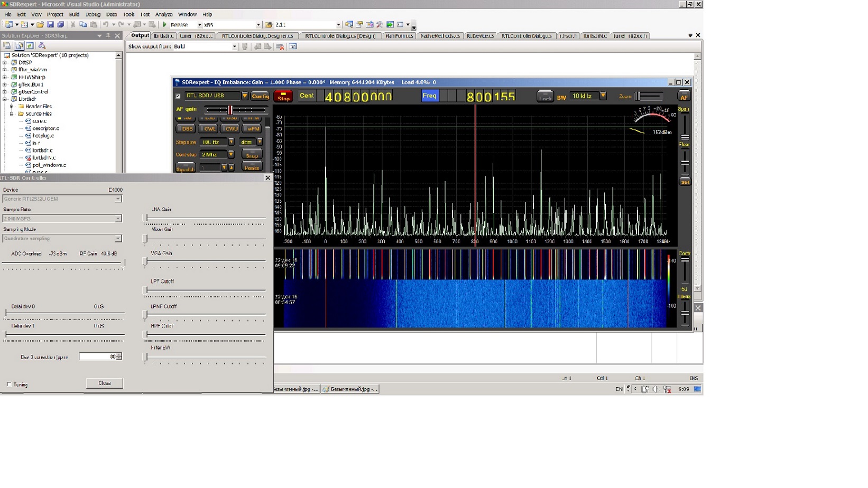Click the Set button on SDRexpert right strip
The width and height of the screenshot is (868, 488).
point(685,182)
